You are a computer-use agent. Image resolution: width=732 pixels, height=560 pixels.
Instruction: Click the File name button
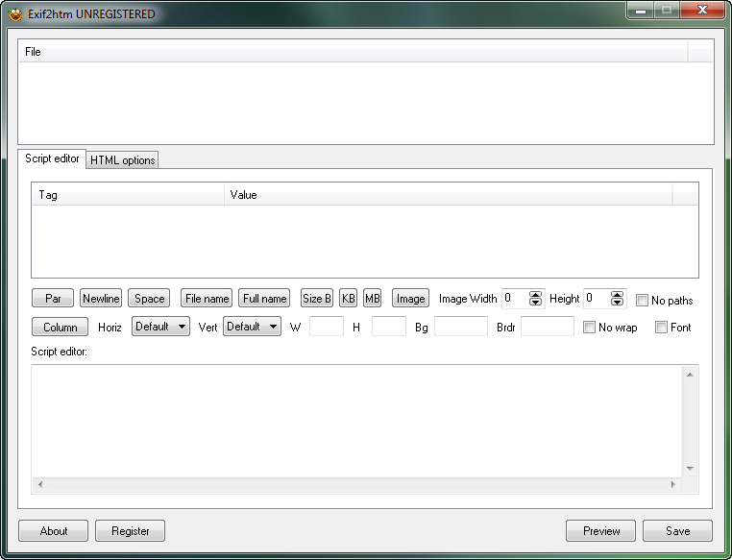pos(207,298)
